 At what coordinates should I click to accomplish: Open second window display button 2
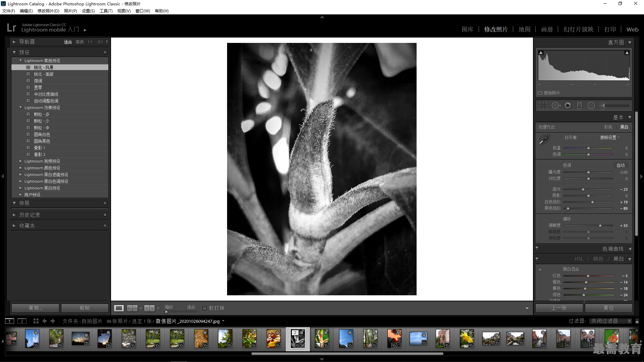(x=22, y=321)
